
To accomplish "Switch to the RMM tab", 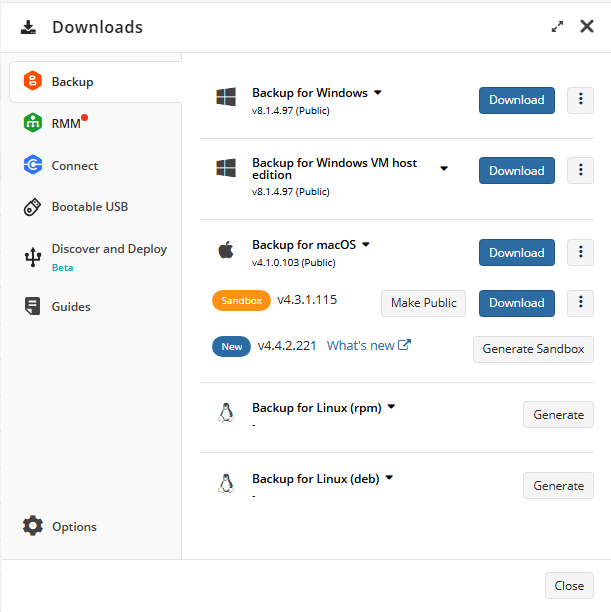I will pos(66,124).
